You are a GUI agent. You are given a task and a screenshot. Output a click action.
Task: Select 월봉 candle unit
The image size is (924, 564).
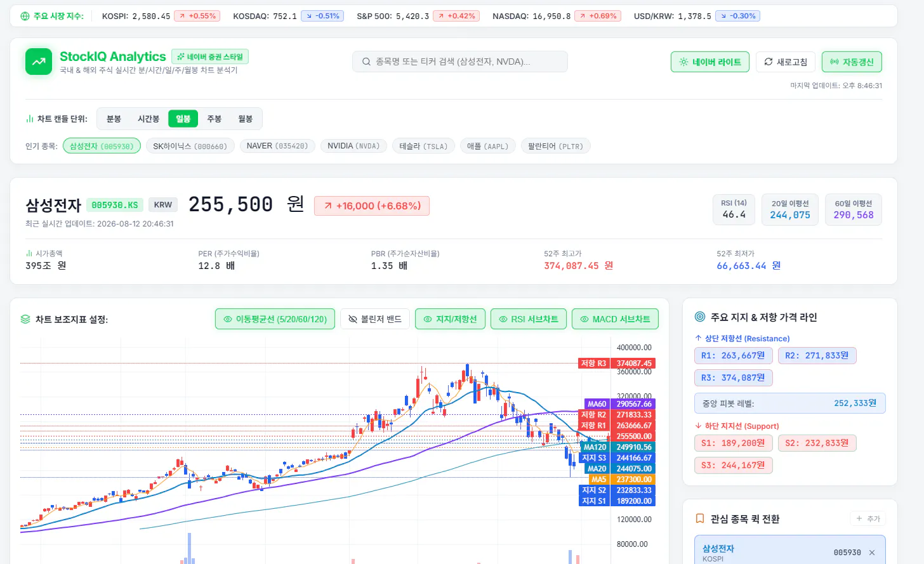[x=246, y=119]
